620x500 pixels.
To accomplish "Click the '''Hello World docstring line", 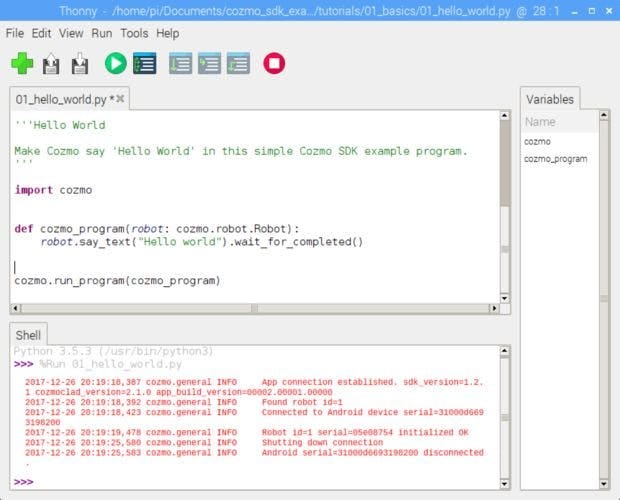I will click(x=60, y=125).
